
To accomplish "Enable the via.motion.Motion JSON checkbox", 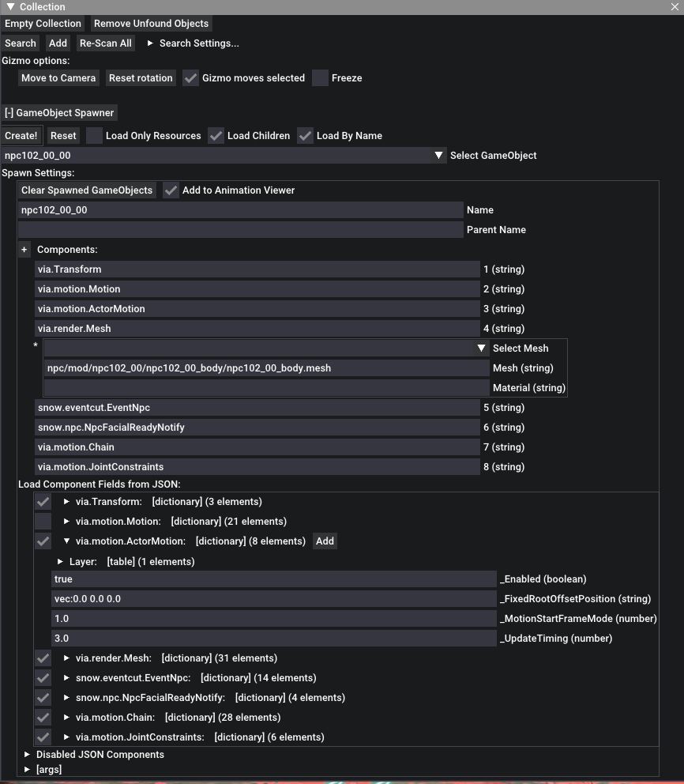I will click(43, 522).
